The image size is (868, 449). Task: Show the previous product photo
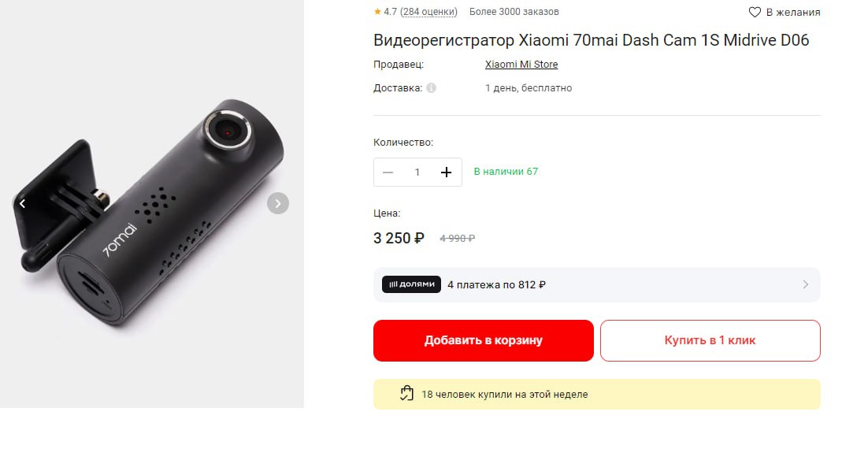[22, 203]
